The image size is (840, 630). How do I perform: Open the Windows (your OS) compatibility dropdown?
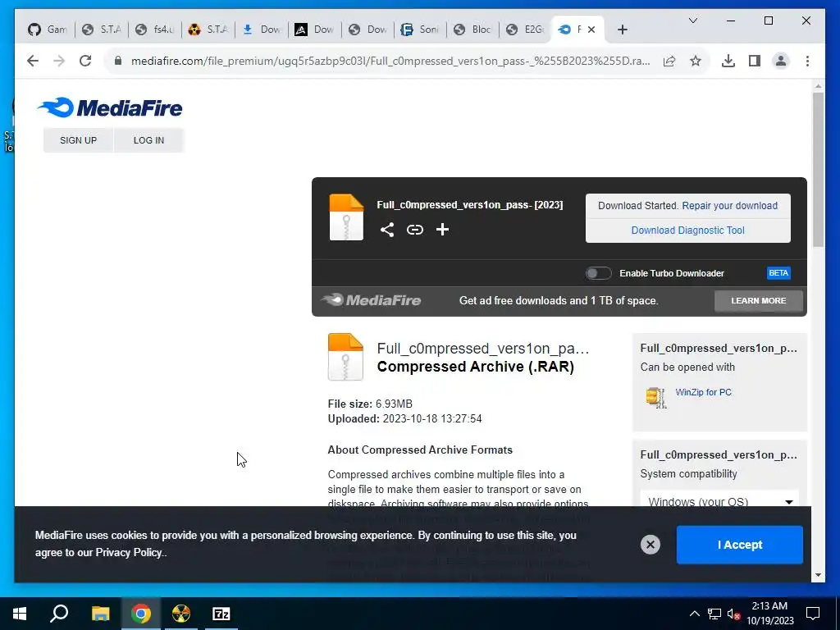click(719, 501)
